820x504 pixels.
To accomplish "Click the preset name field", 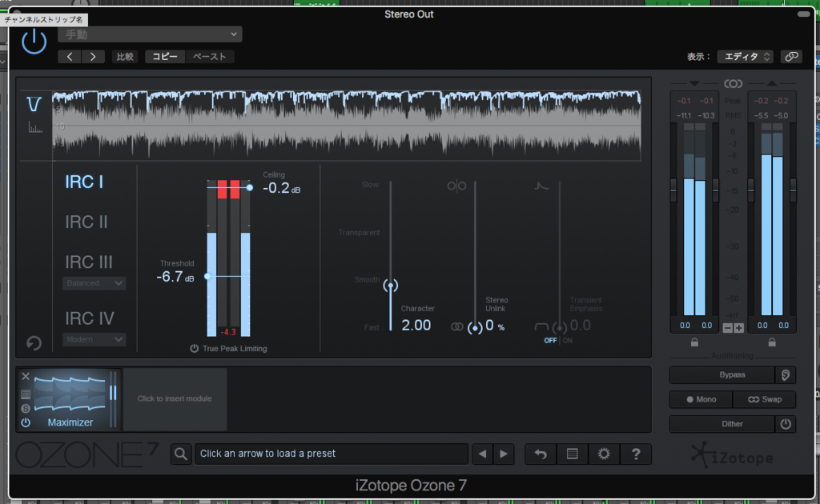I will (x=332, y=454).
